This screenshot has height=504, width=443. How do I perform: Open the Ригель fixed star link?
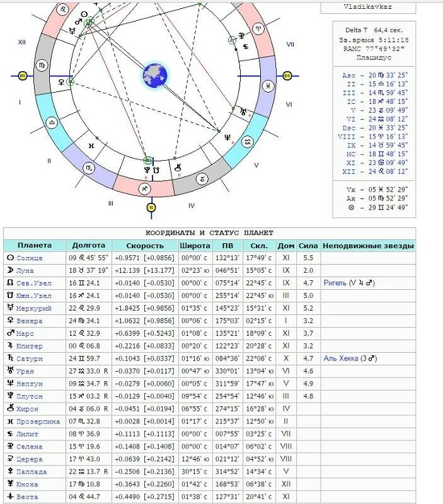coord(335,283)
